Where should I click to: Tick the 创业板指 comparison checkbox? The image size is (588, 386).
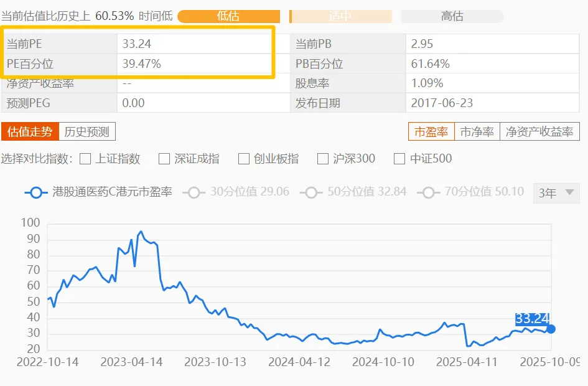244,159
